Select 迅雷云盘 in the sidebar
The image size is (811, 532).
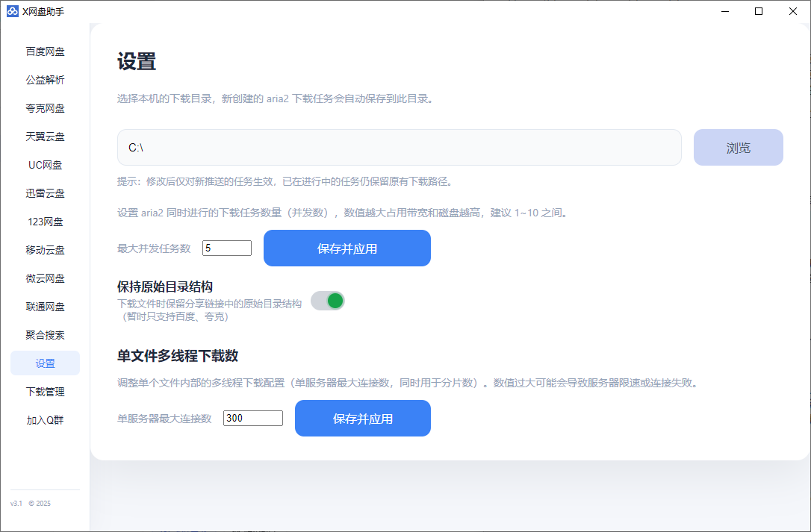click(45, 193)
